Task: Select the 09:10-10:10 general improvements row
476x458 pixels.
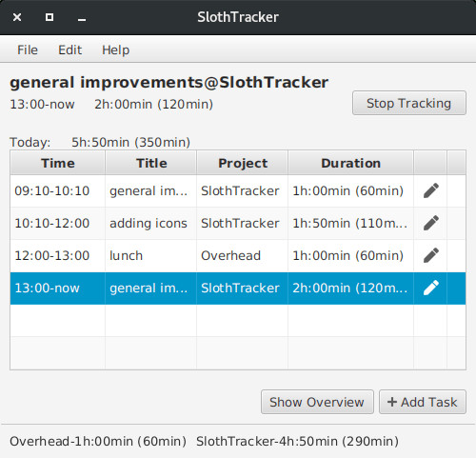Action: pos(238,190)
